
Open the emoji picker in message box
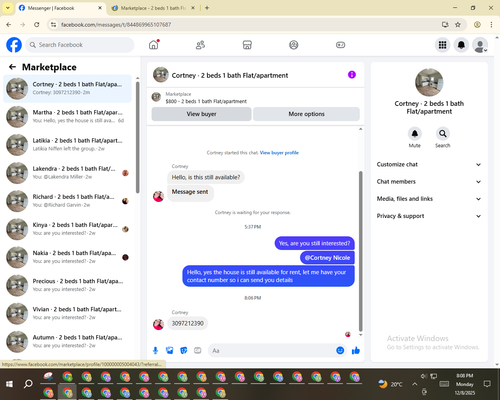[x=340, y=350]
